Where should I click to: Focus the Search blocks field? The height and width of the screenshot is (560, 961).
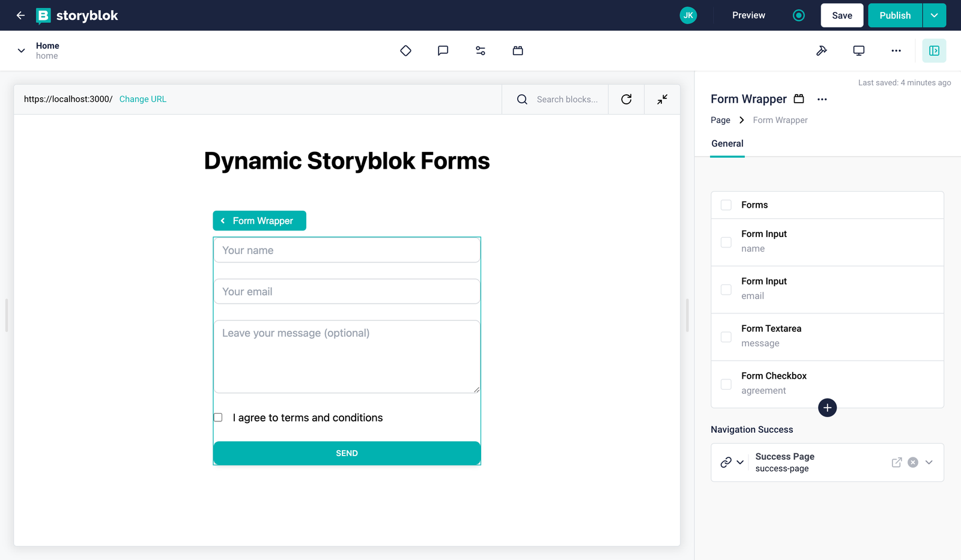point(567,99)
